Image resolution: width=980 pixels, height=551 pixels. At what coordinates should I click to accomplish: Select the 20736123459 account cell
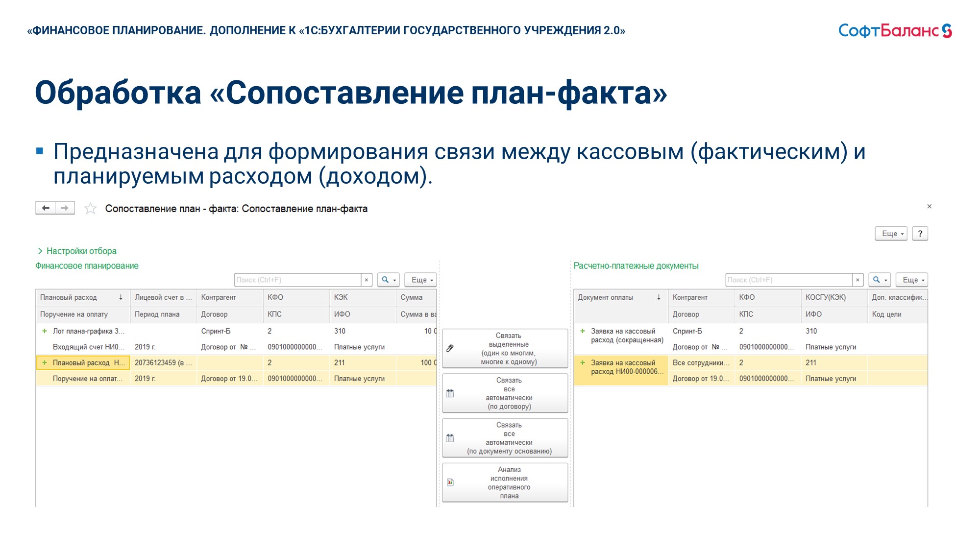pyautogui.click(x=163, y=362)
